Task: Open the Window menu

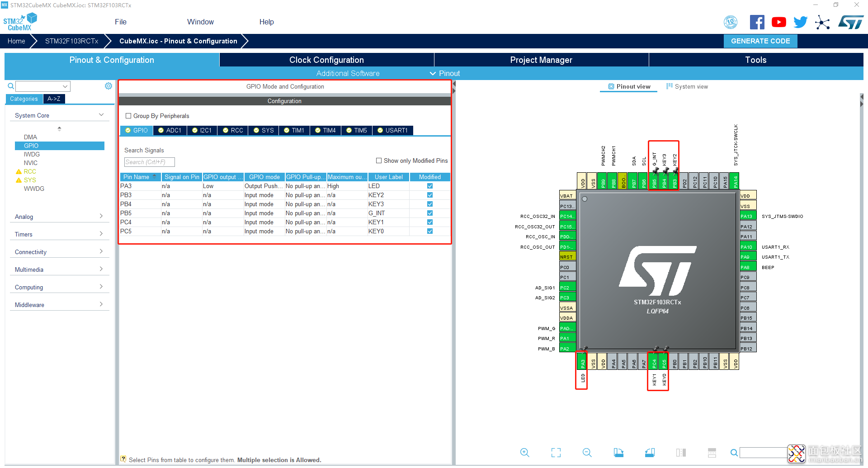Action: [200, 22]
